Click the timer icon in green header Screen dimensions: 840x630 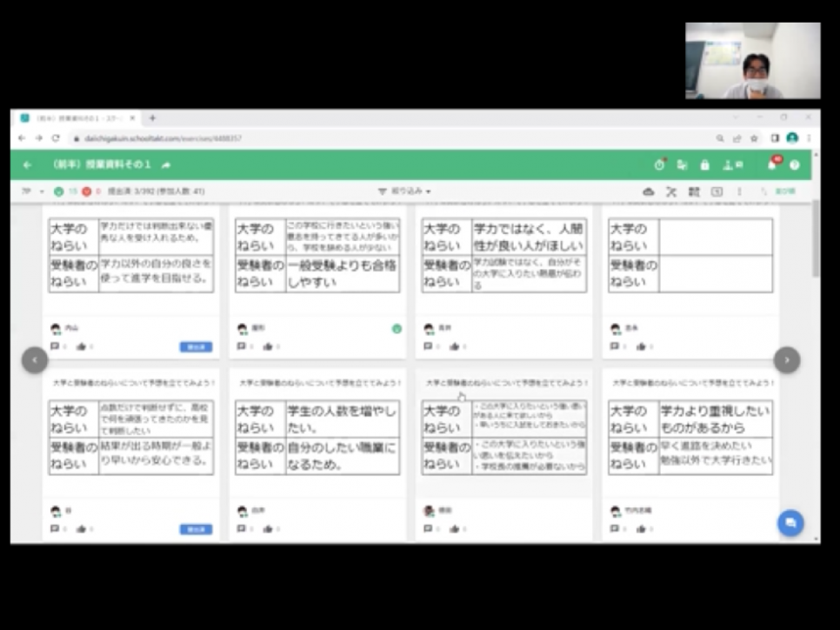tap(659, 164)
